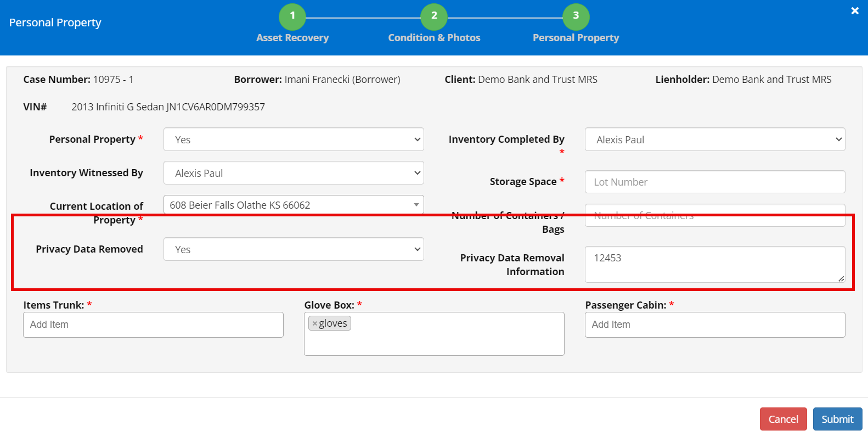Click the Personal Property dialog title
Image resolution: width=868 pixels, height=436 pixels.
[55, 23]
